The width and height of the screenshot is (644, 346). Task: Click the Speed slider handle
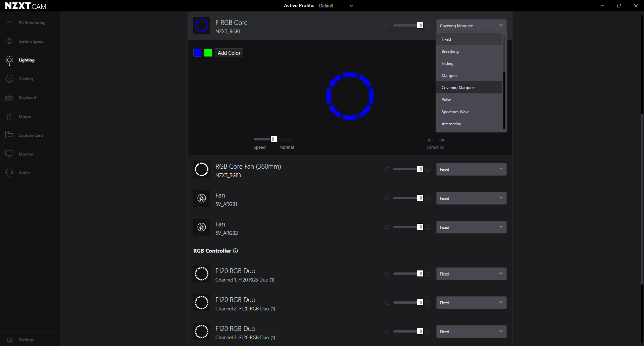coord(274,139)
